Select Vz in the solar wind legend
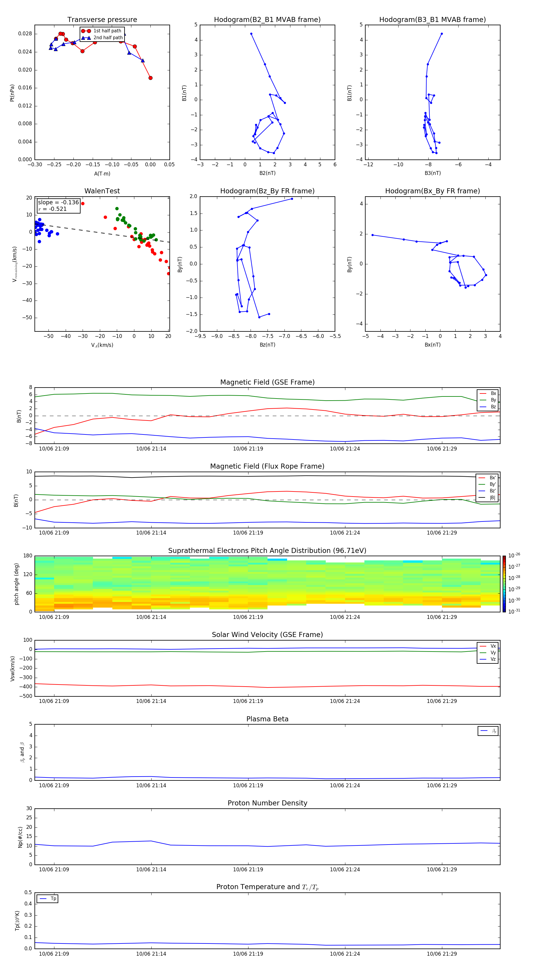This screenshot has width=535, height=980. (488, 659)
